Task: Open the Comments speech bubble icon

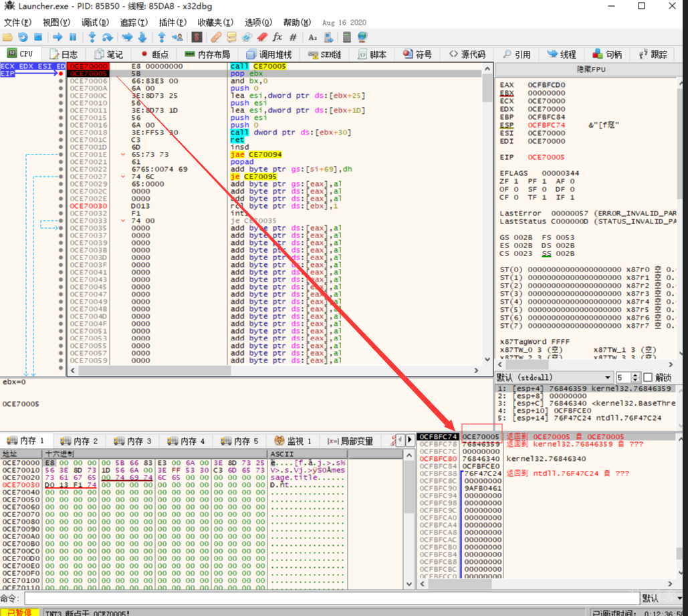Action: 231,37
